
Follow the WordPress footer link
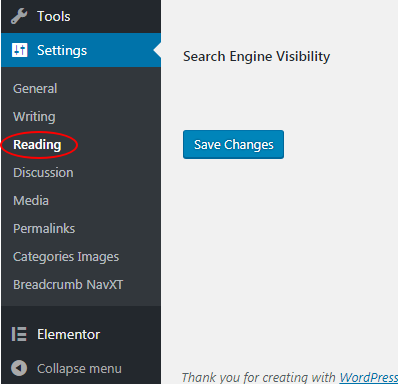pyautogui.click(x=369, y=377)
